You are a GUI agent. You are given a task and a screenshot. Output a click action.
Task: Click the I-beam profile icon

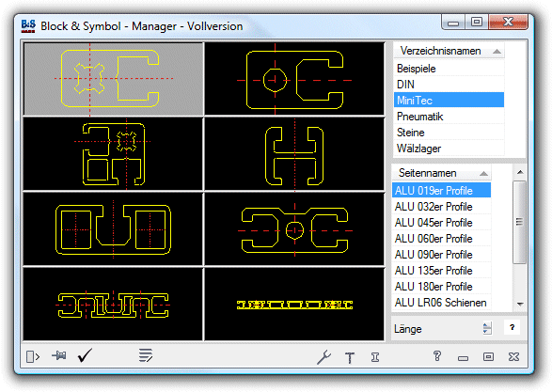click(375, 357)
